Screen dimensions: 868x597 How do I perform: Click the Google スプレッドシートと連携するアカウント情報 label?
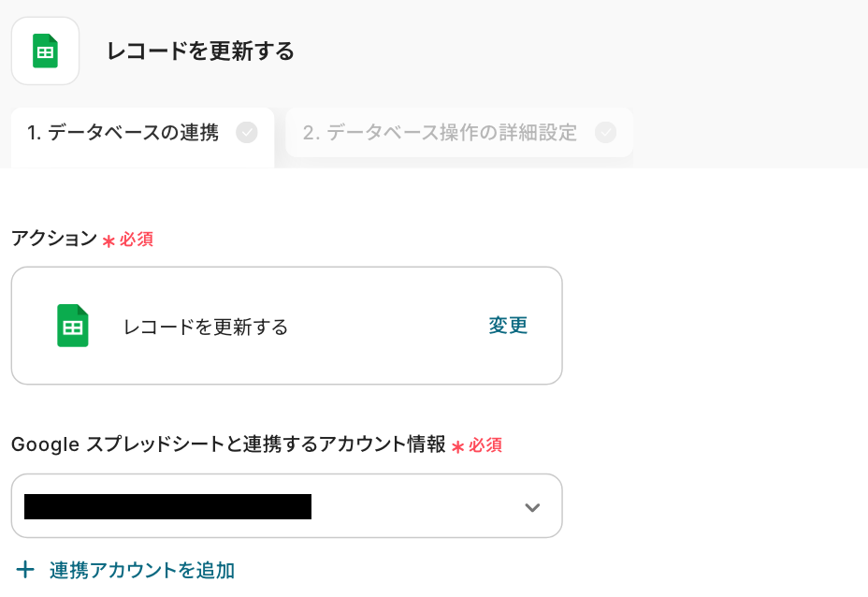click(x=228, y=444)
